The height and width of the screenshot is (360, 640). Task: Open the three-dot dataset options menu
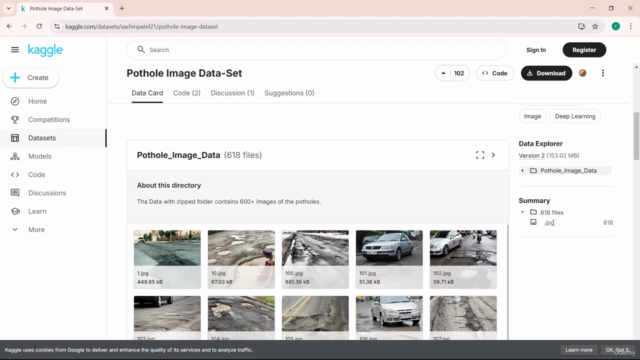603,73
